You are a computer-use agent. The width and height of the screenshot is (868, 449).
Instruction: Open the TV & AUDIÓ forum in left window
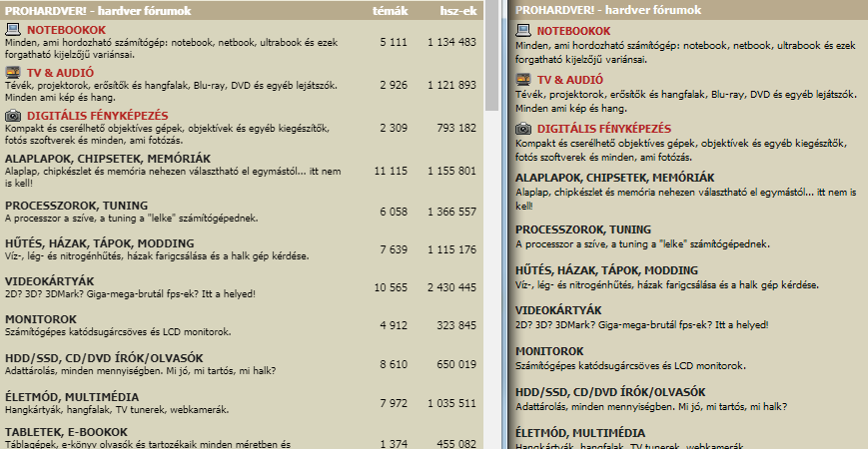[60, 73]
